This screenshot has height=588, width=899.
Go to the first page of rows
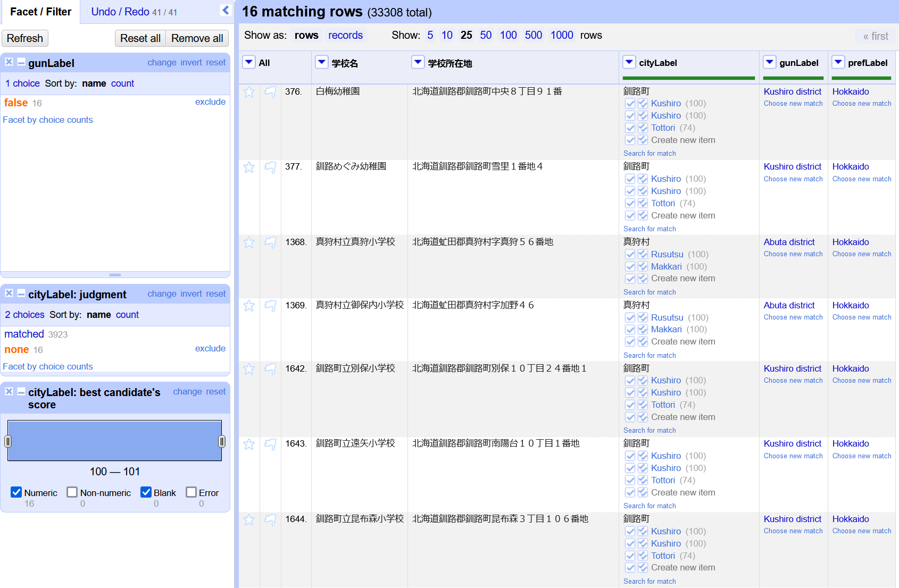[x=876, y=36]
